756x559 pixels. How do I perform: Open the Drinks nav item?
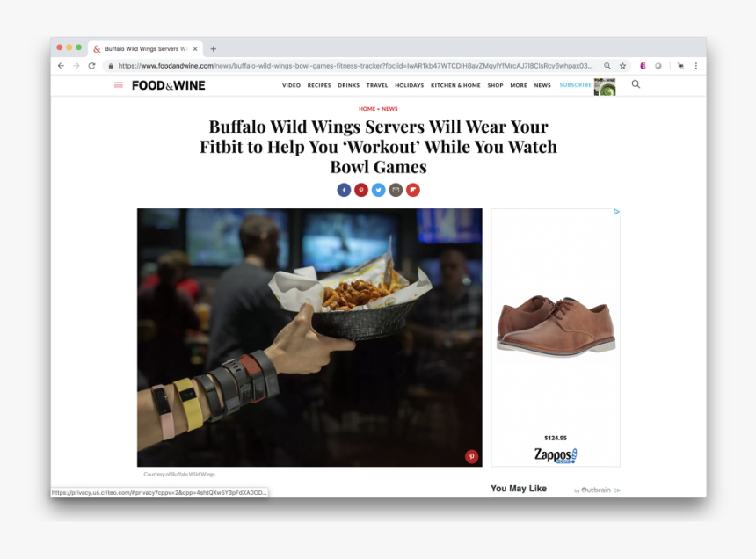click(349, 85)
